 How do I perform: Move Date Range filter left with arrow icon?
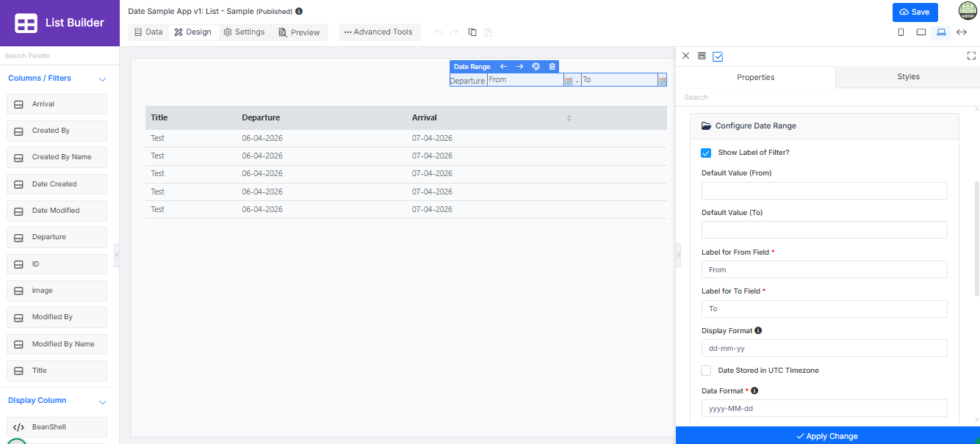point(504,67)
